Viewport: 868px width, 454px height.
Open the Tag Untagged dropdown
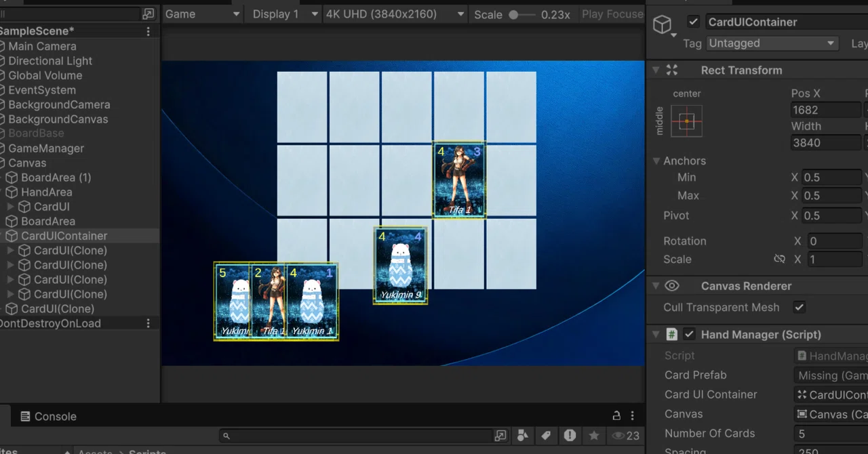pyautogui.click(x=772, y=43)
